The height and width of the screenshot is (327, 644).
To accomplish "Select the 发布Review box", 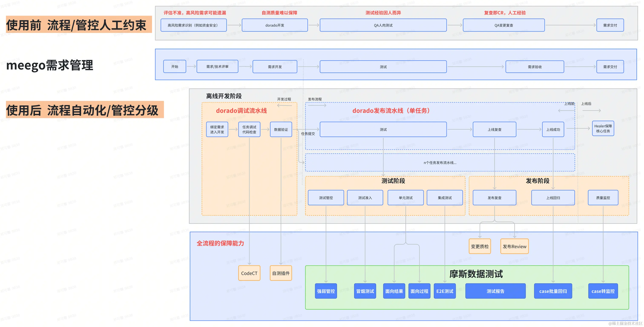I will (x=514, y=246).
